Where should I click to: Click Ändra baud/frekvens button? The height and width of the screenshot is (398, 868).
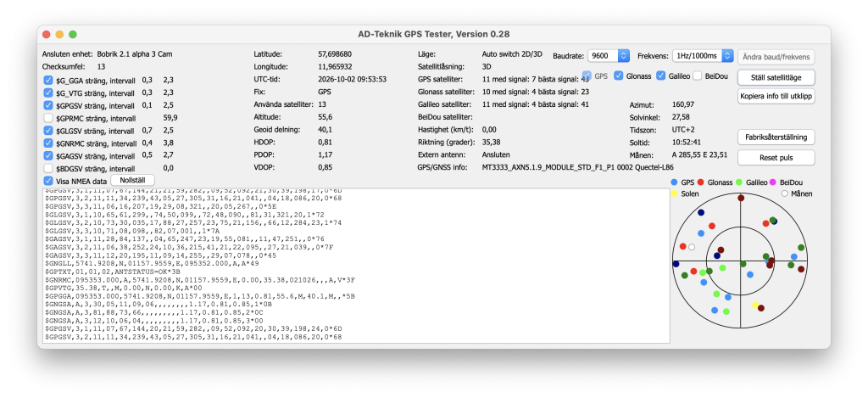click(x=776, y=57)
